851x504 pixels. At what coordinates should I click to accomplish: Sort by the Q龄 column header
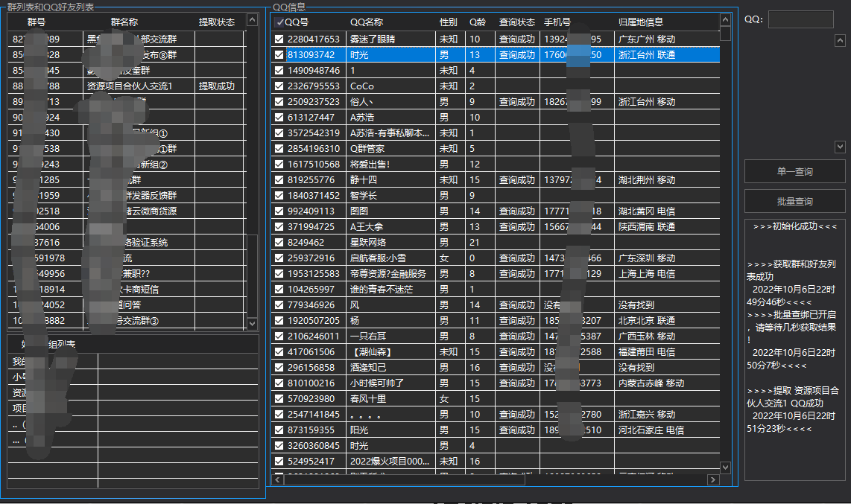477,22
